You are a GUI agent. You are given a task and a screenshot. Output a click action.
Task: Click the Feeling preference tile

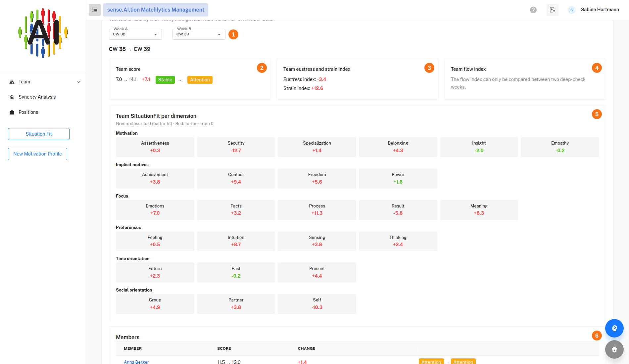click(x=155, y=241)
